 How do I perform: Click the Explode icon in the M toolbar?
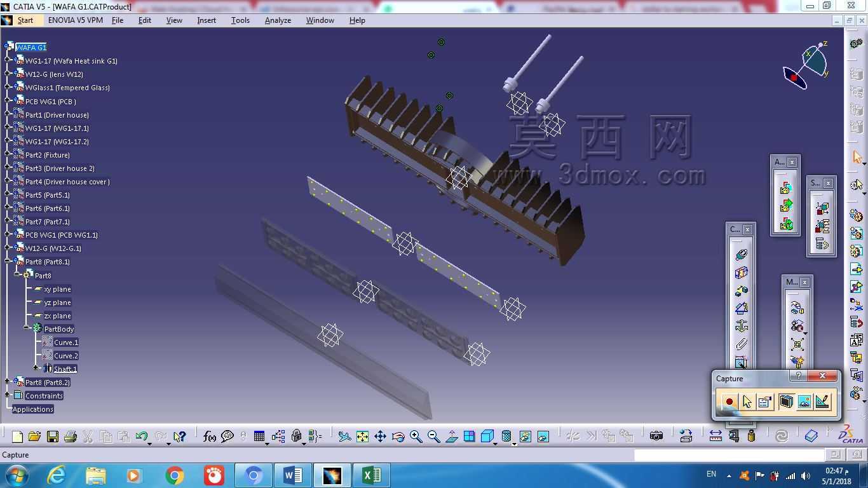pos(797,344)
